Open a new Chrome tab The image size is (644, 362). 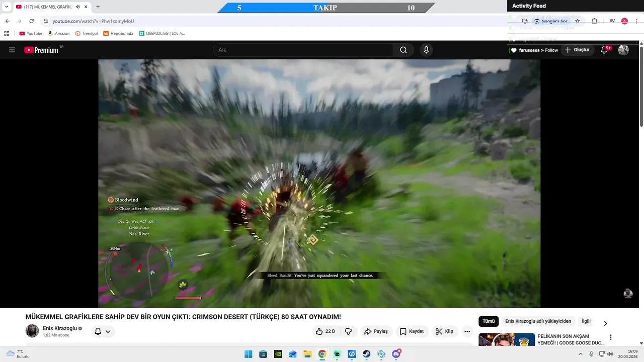(x=98, y=7)
